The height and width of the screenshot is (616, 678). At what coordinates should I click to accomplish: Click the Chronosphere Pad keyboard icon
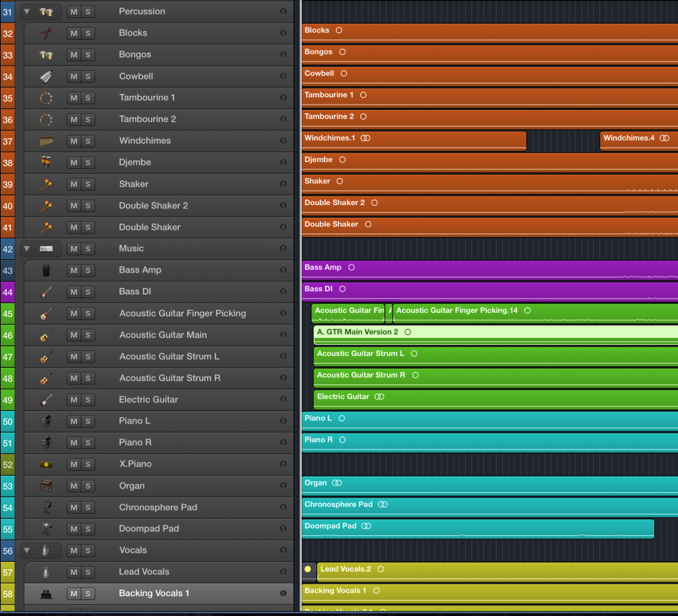(46, 507)
